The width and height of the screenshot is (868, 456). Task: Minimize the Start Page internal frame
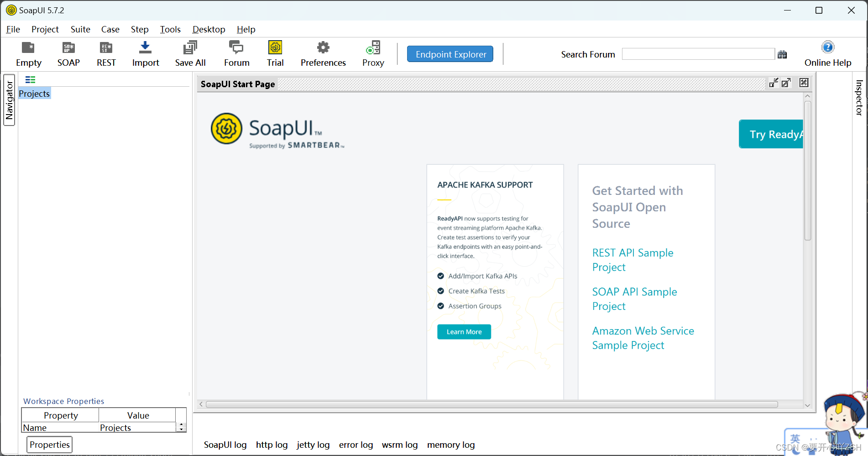click(774, 83)
